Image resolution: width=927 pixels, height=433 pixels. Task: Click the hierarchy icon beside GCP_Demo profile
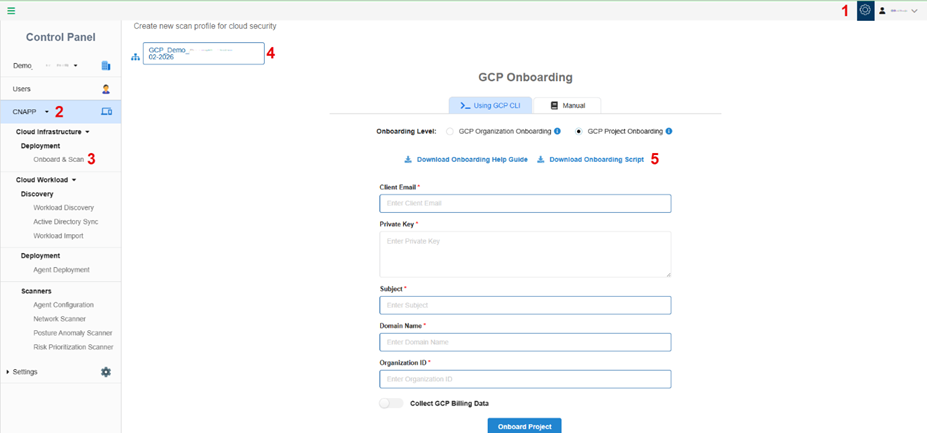tap(135, 56)
